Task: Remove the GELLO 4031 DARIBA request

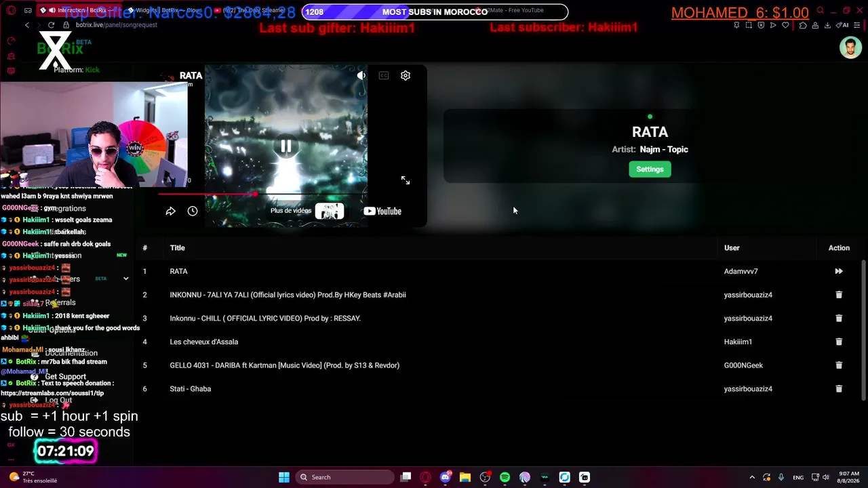Action: pyautogui.click(x=839, y=365)
